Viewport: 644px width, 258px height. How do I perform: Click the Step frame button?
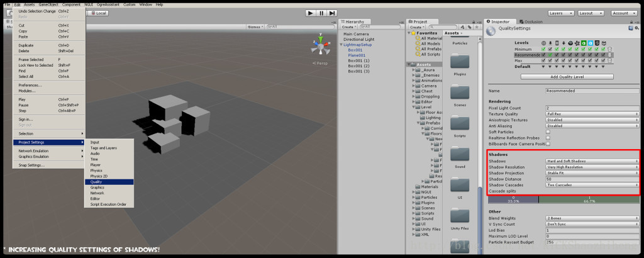332,13
